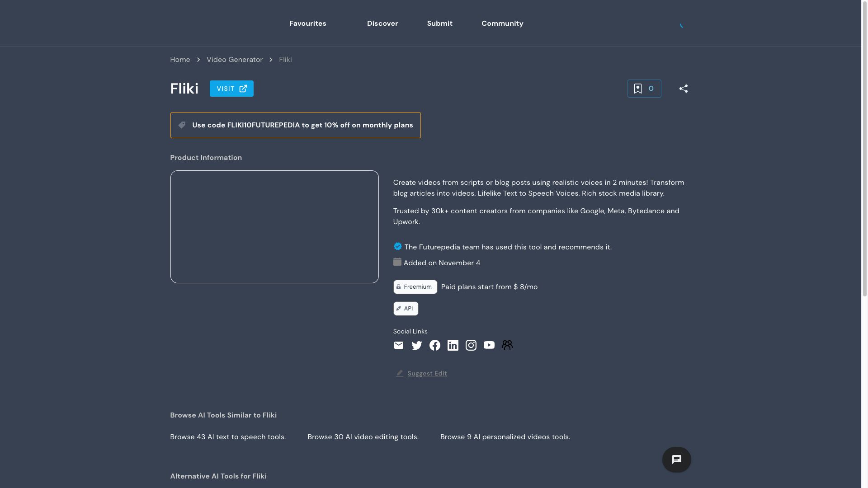
Task: Browse 30 AI video editing tools
Action: pos(363,437)
